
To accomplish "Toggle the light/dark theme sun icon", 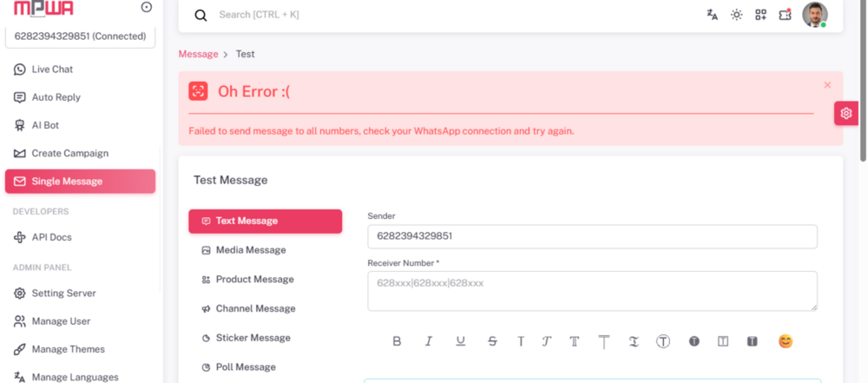I will [x=737, y=15].
